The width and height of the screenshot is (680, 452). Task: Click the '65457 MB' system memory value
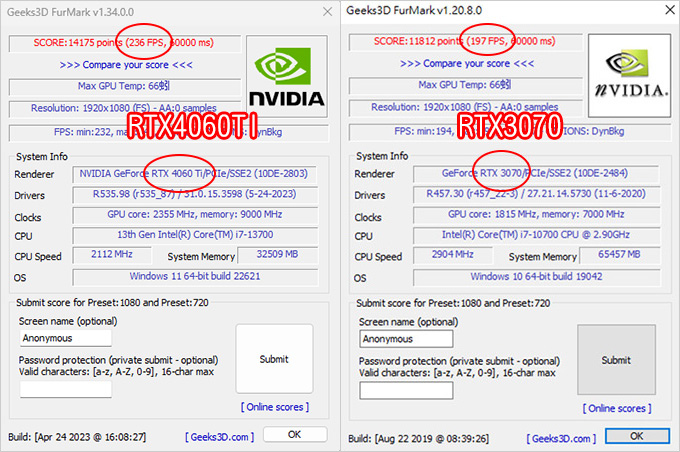pyautogui.click(x=619, y=255)
